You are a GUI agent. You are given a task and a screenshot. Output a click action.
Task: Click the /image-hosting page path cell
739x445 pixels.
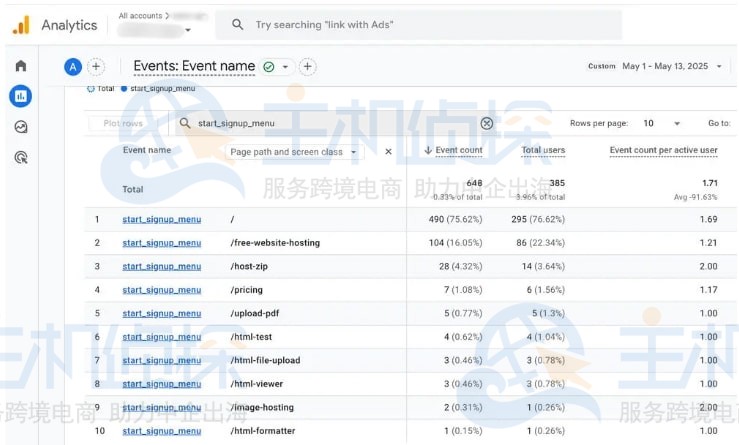click(x=262, y=408)
